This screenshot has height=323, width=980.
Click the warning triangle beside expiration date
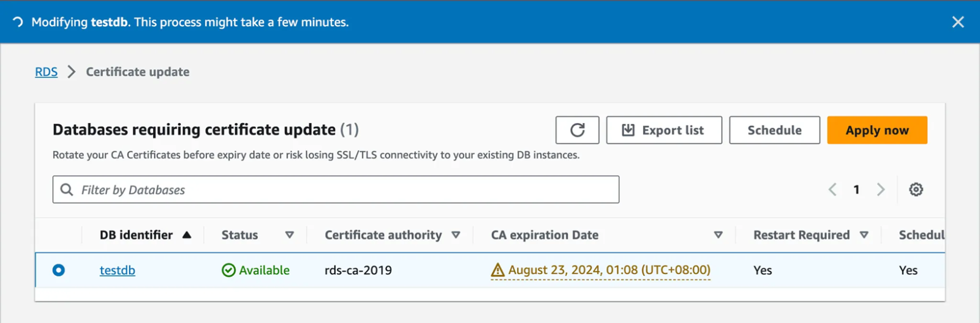coord(497,270)
